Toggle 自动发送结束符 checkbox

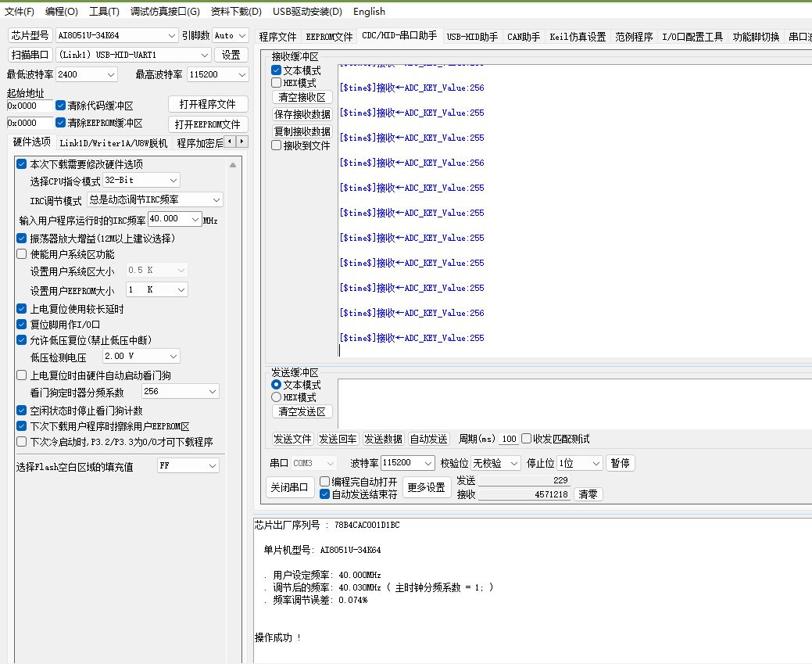tap(324, 494)
